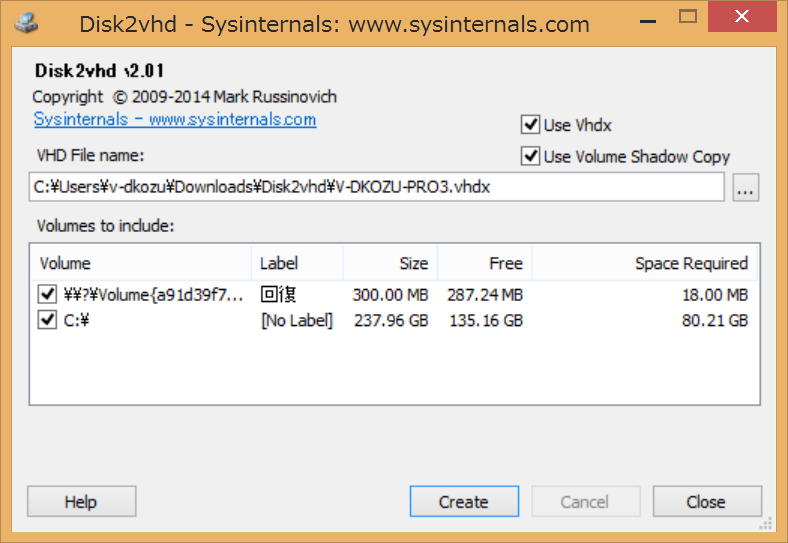Click the Disk2vhd app icon in title bar
Image resolution: width=788 pixels, height=543 pixels.
click(28, 20)
